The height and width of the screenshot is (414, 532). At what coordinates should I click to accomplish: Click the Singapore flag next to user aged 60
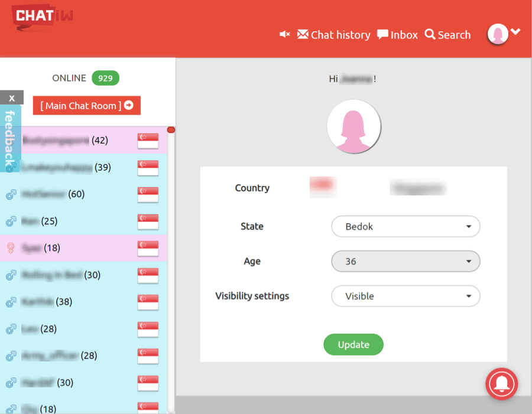click(148, 194)
